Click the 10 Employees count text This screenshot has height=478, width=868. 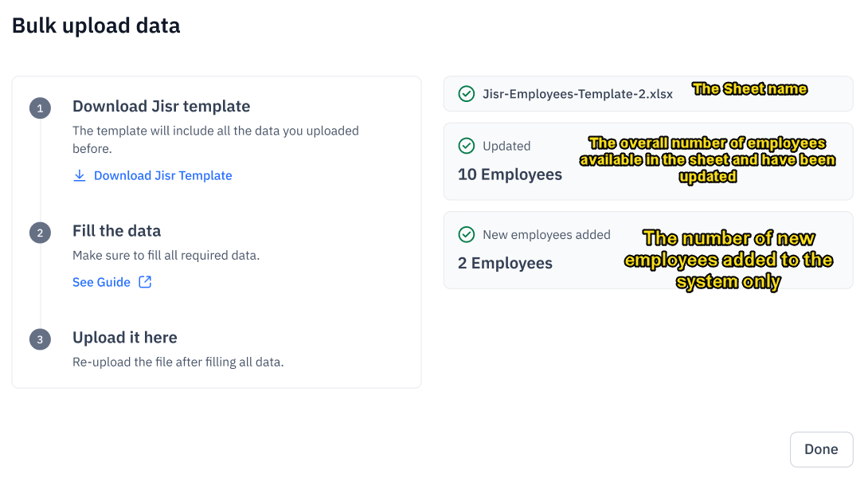(x=510, y=174)
